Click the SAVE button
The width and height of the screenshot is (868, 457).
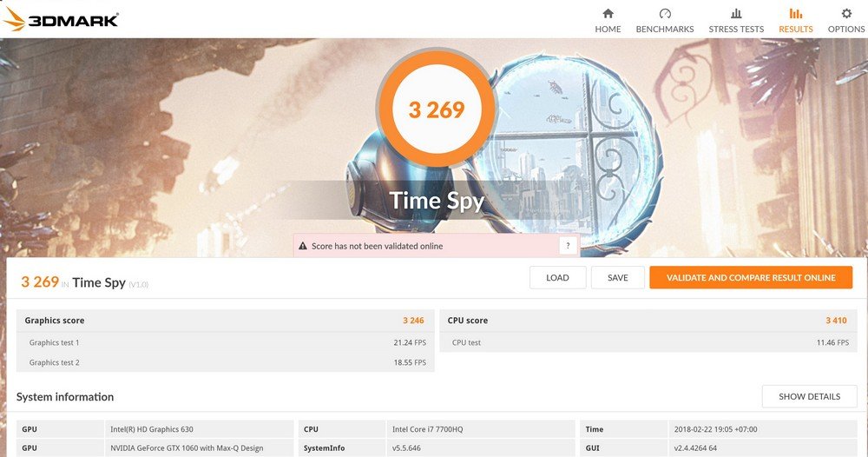pos(618,277)
